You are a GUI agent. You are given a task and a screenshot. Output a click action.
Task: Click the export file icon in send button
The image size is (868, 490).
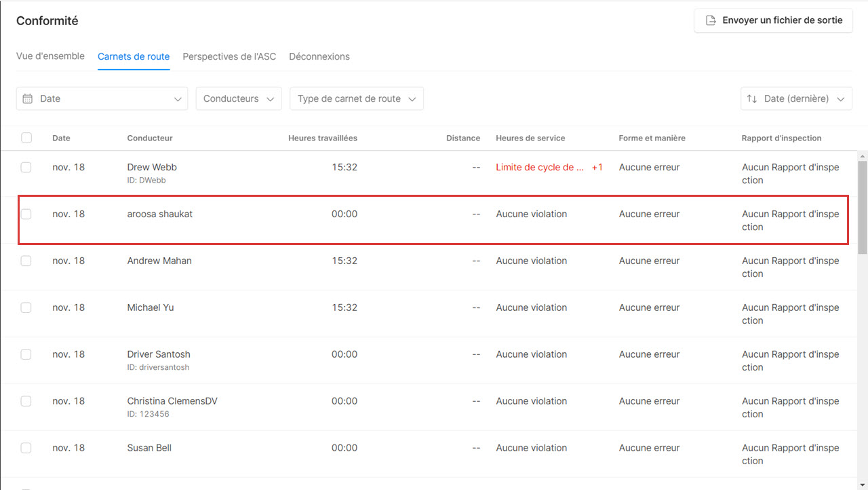coord(711,20)
